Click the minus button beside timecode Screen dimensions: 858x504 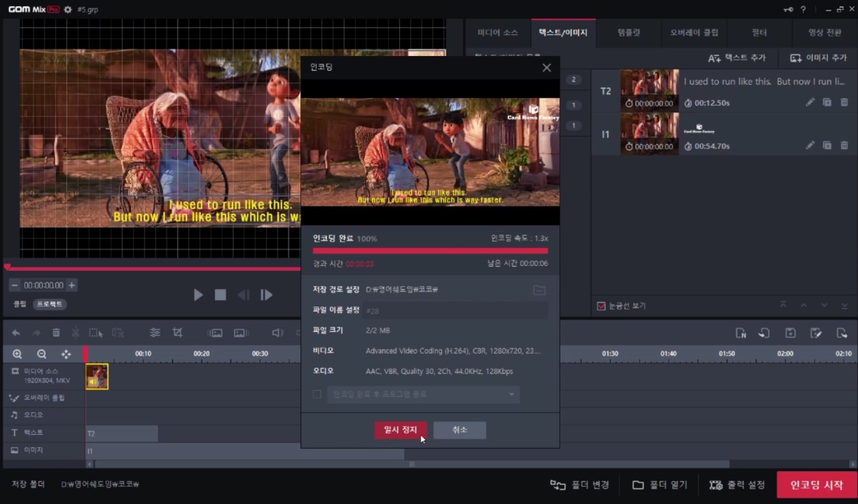pyautogui.click(x=15, y=285)
